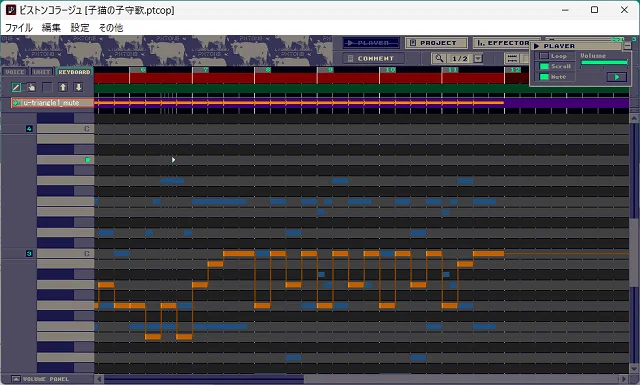This screenshot has height=385, width=640.
Task: Click the vertical scrollbar up arrow
Action: pos(634,118)
